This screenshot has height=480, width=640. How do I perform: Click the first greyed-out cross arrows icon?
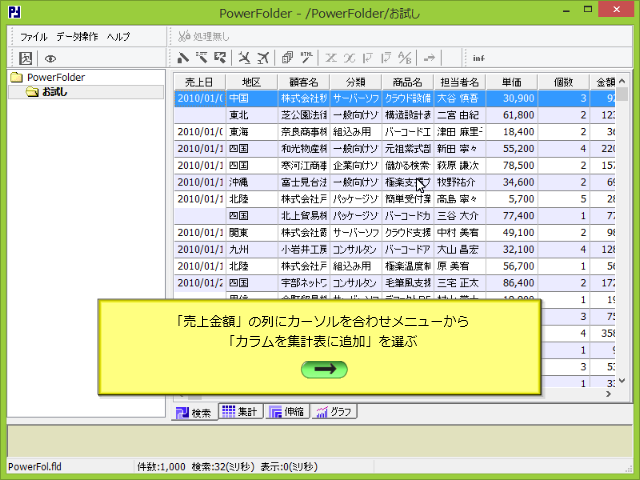(331, 58)
